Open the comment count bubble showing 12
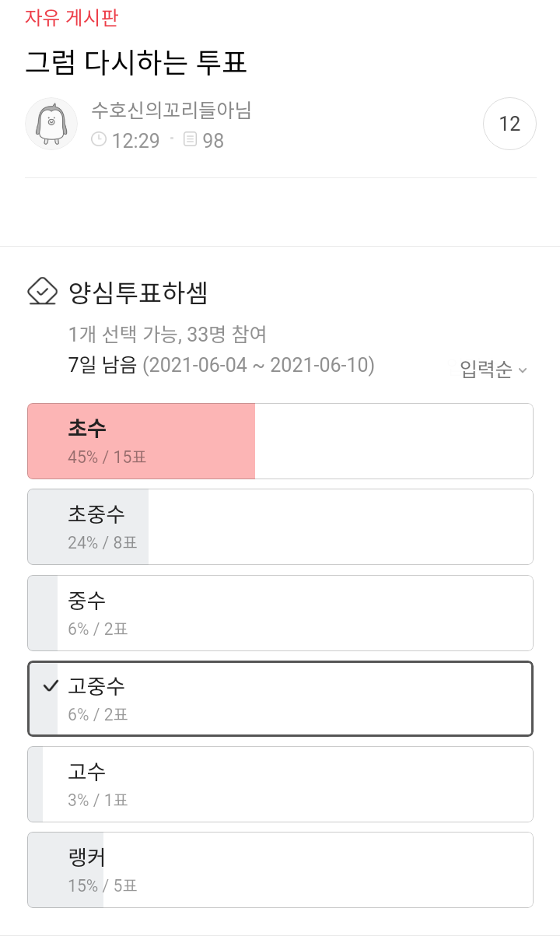Image resolution: width=560 pixels, height=936 pixels. coord(509,124)
